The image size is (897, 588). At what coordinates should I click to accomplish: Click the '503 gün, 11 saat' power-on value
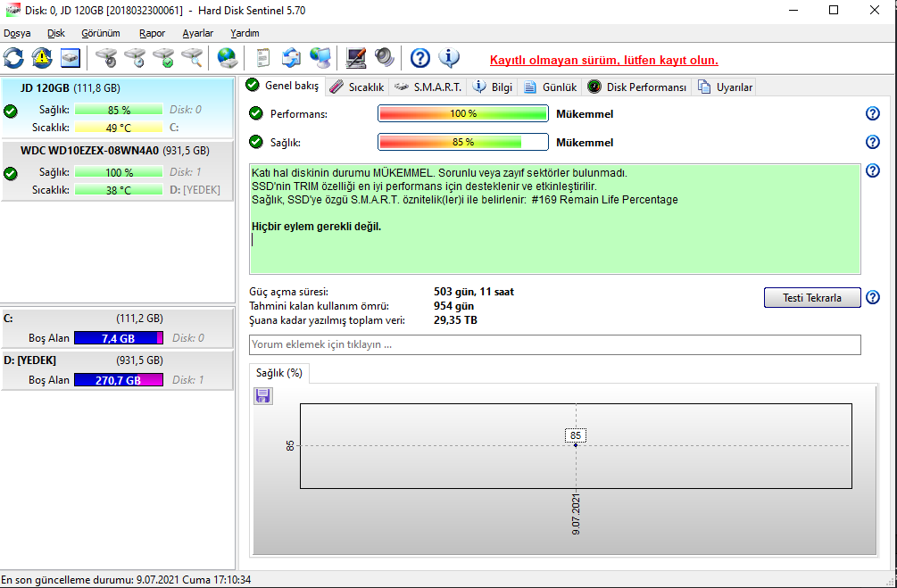tap(474, 292)
